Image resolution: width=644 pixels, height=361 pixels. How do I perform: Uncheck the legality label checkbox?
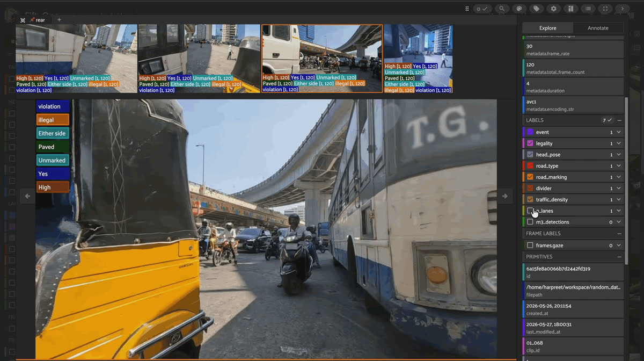click(x=530, y=143)
